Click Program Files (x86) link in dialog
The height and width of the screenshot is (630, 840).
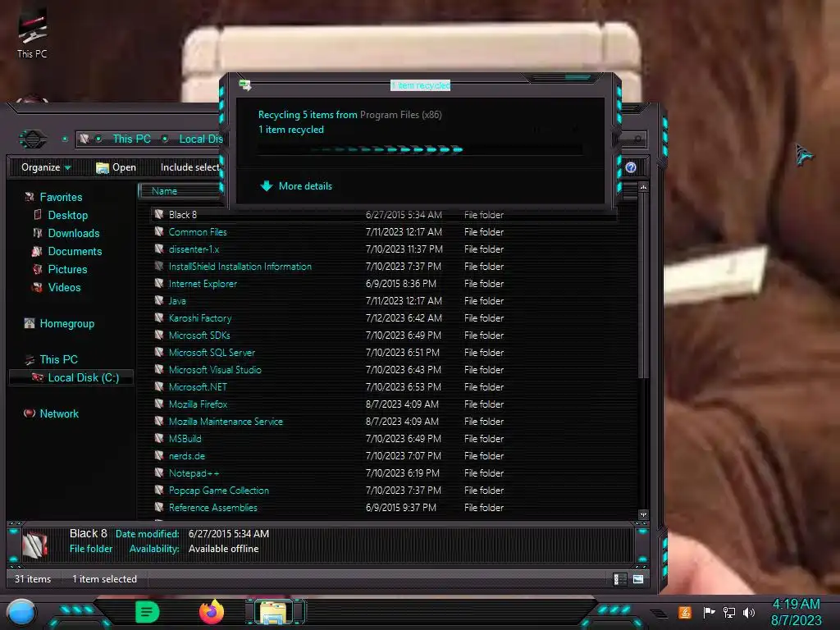pyautogui.click(x=400, y=115)
